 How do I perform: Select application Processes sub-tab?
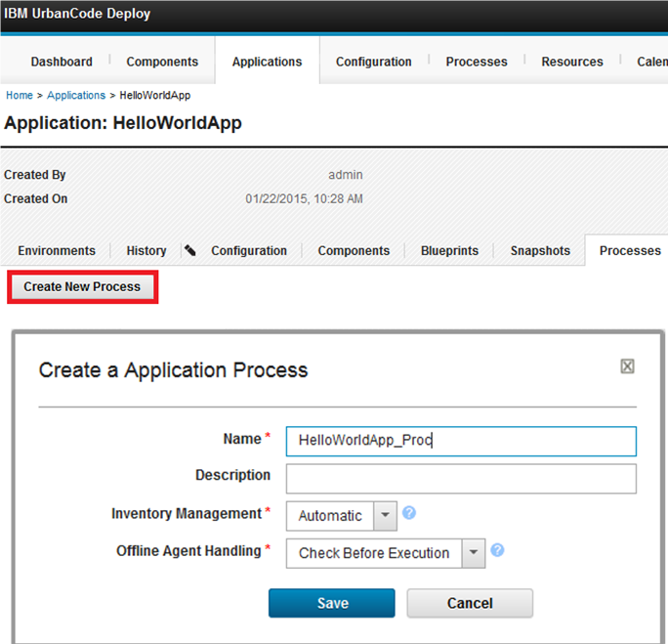click(x=630, y=250)
